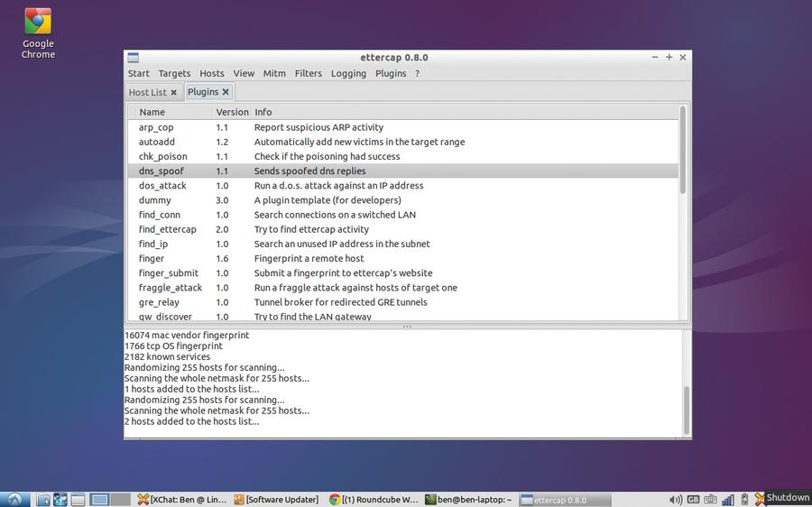The width and height of the screenshot is (812, 507).
Task: Select the finger plugin row
Action: tap(403, 258)
